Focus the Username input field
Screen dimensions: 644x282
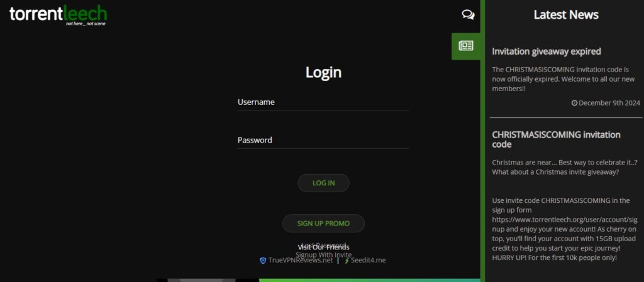click(x=323, y=102)
